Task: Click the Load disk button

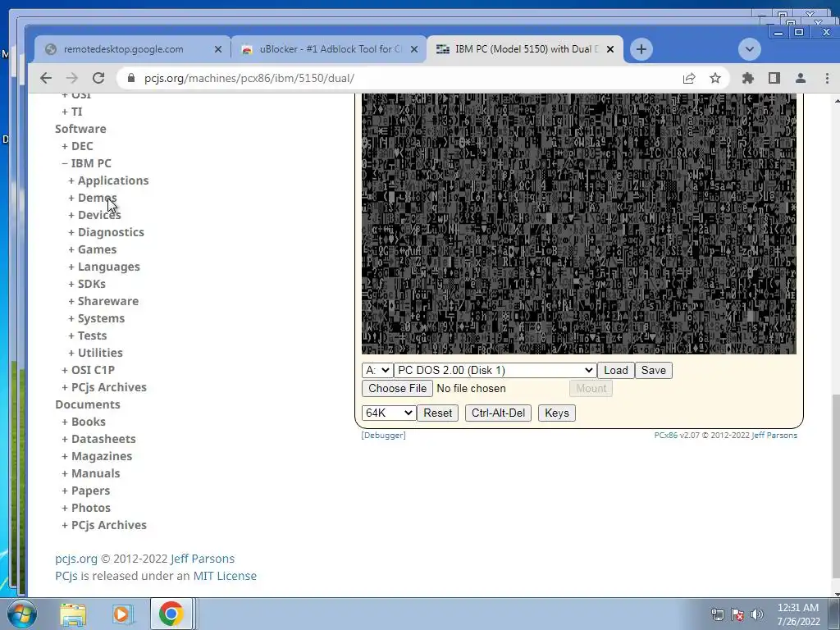Action: point(615,370)
